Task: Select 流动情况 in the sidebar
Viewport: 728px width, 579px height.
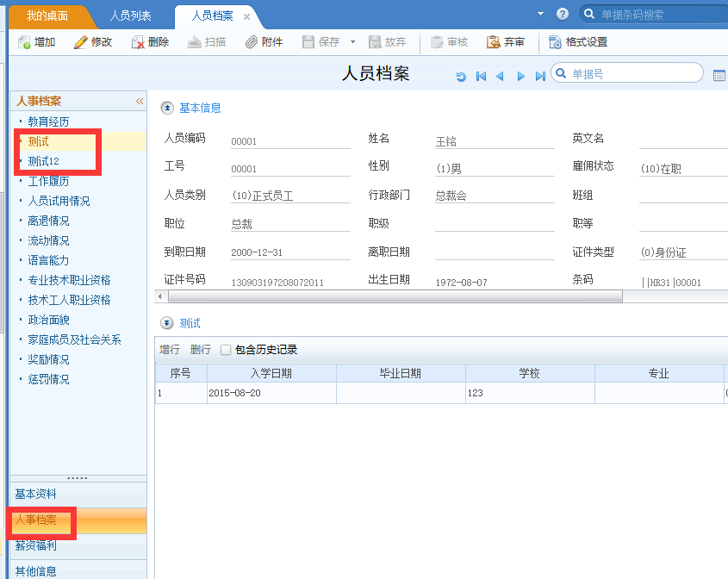Action: click(48, 240)
